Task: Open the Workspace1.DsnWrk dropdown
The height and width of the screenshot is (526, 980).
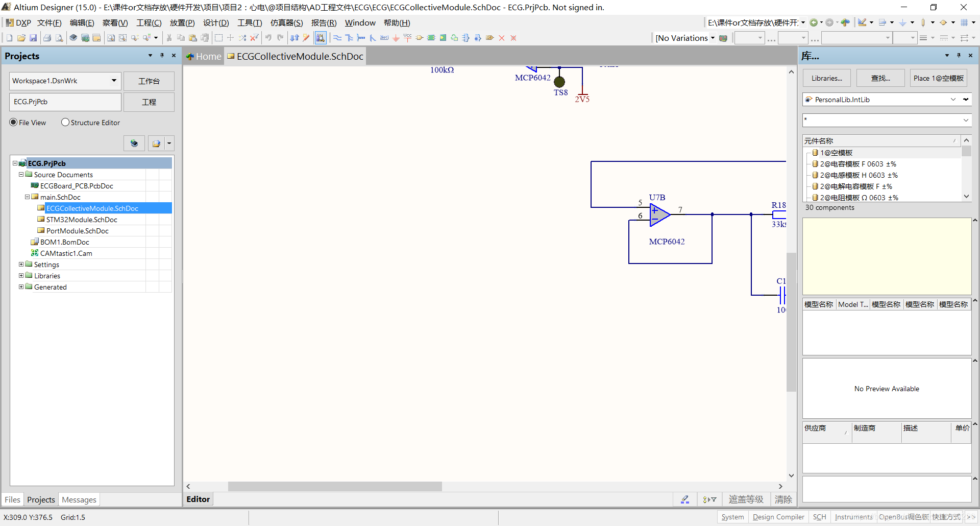Action: [114, 81]
